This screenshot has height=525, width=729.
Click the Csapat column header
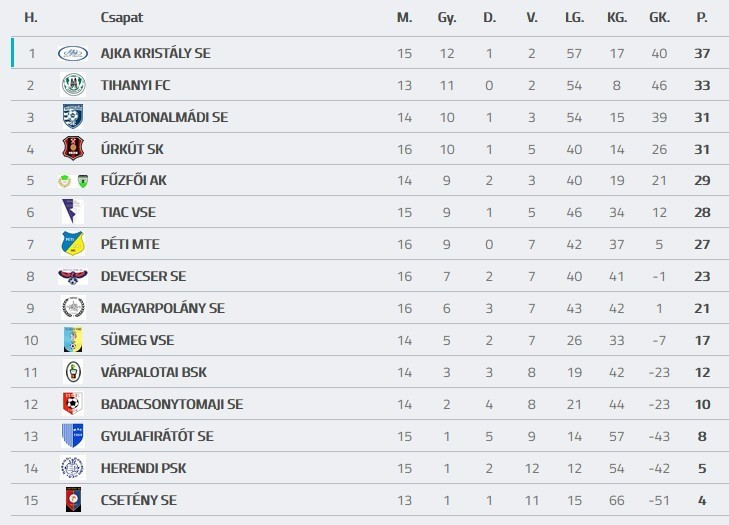pos(120,18)
